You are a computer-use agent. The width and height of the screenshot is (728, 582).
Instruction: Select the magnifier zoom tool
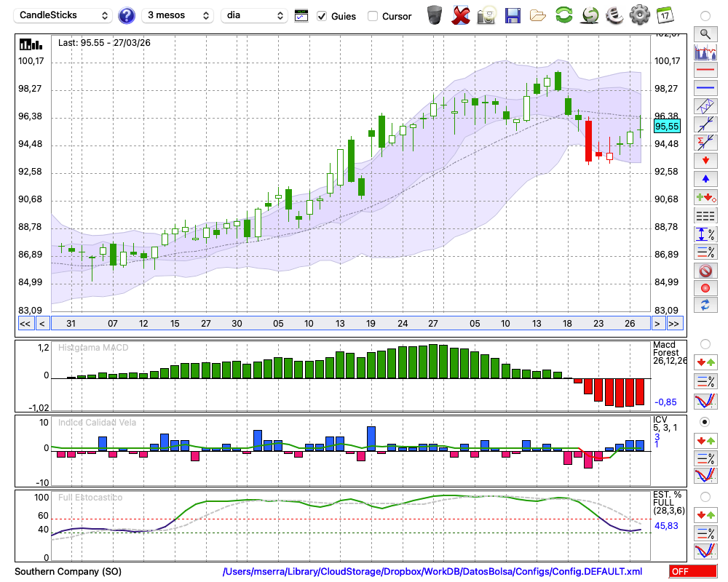(x=705, y=34)
